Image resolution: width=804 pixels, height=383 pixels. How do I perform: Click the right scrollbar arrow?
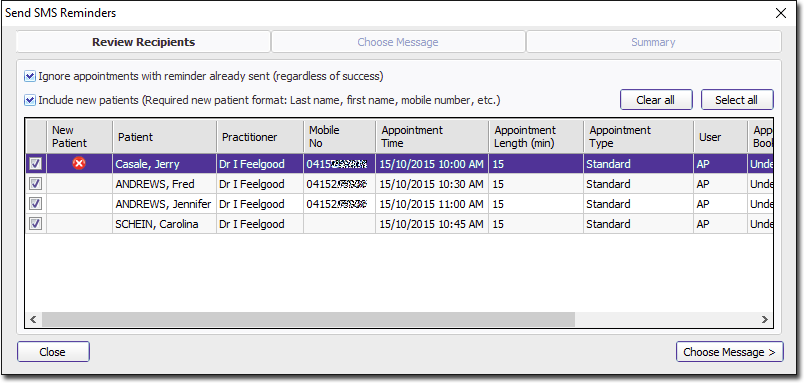[765, 319]
